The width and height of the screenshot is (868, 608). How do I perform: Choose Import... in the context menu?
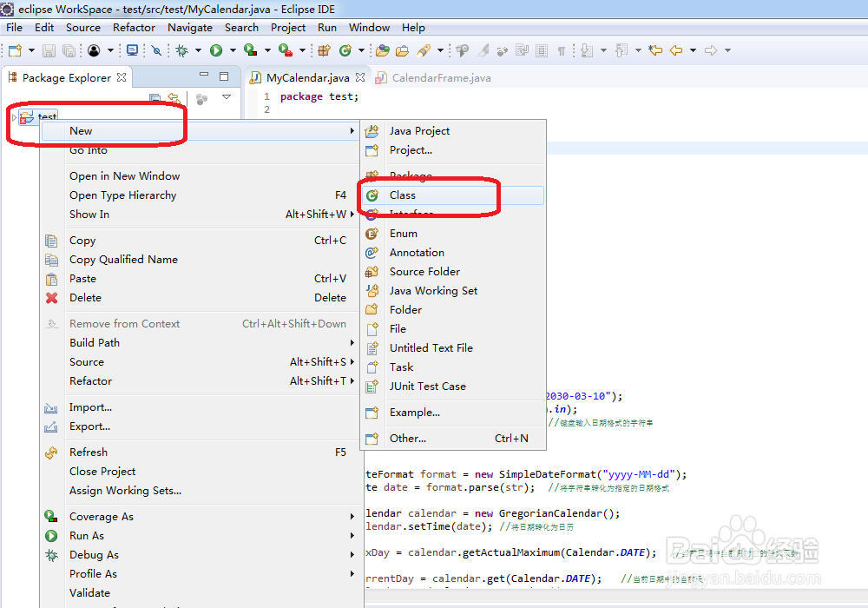pyautogui.click(x=200, y=407)
